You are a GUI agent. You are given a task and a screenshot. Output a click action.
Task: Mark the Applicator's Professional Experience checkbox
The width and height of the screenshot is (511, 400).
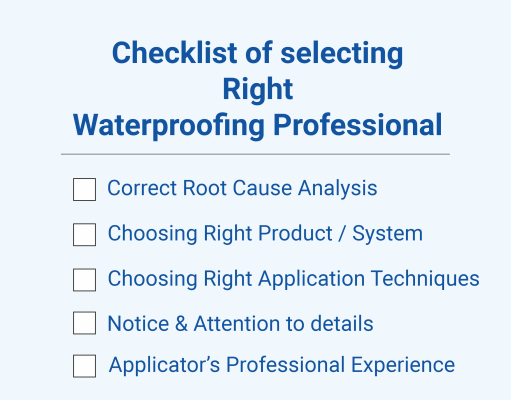pyautogui.click(x=84, y=366)
